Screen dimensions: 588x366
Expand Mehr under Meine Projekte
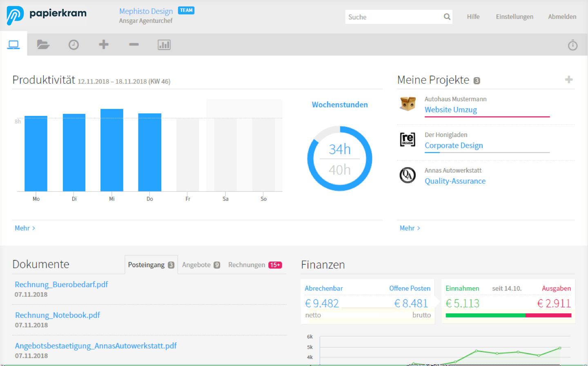[x=410, y=228]
